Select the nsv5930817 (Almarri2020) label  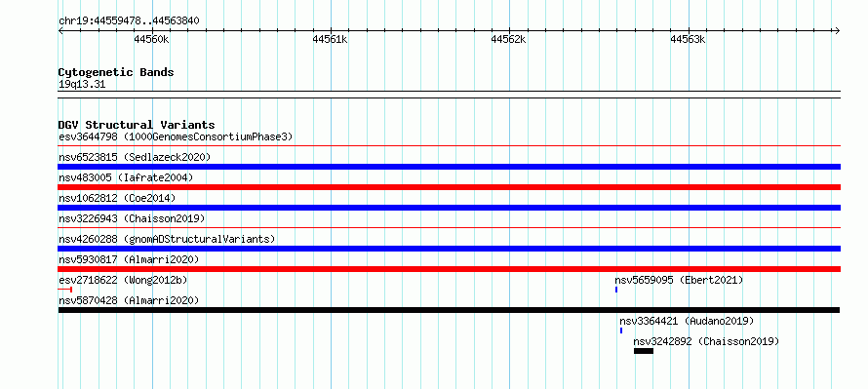(x=129, y=259)
